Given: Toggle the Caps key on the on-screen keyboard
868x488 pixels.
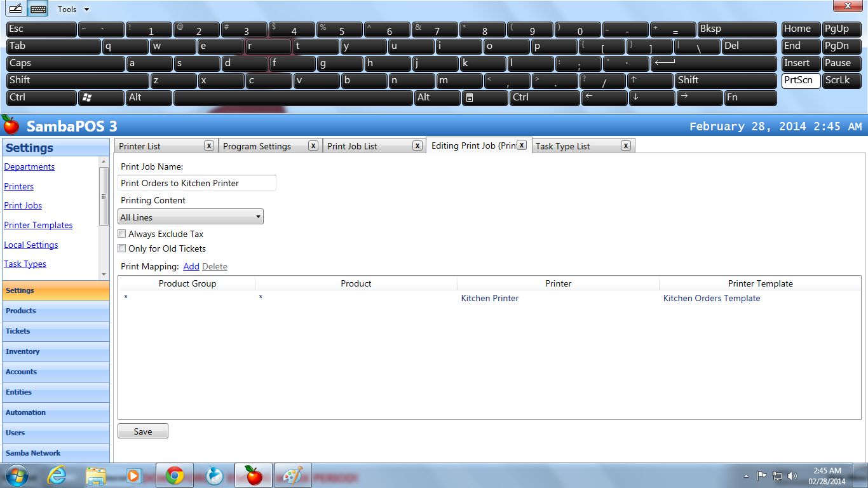Looking at the screenshot, I should [x=65, y=64].
